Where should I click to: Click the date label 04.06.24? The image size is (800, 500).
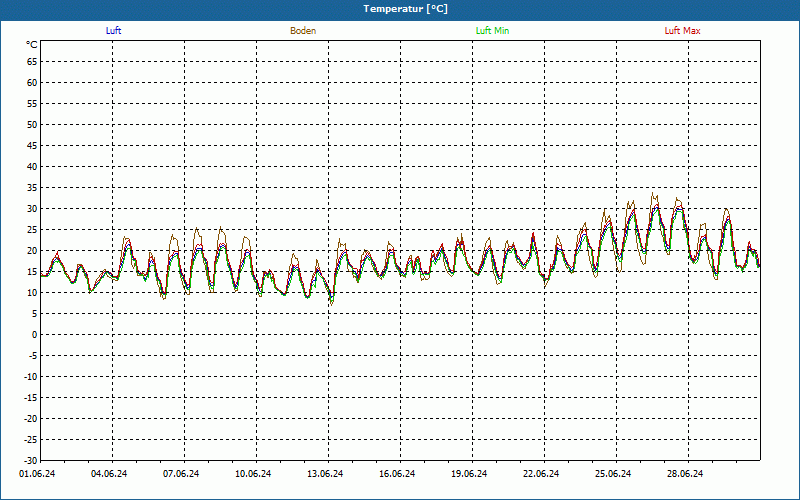tap(109, 474)
